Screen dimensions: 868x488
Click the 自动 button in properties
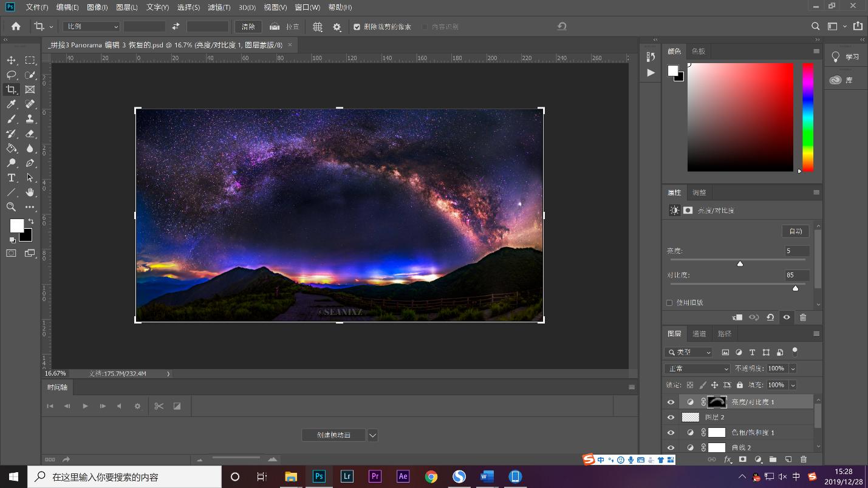point(795,231)
